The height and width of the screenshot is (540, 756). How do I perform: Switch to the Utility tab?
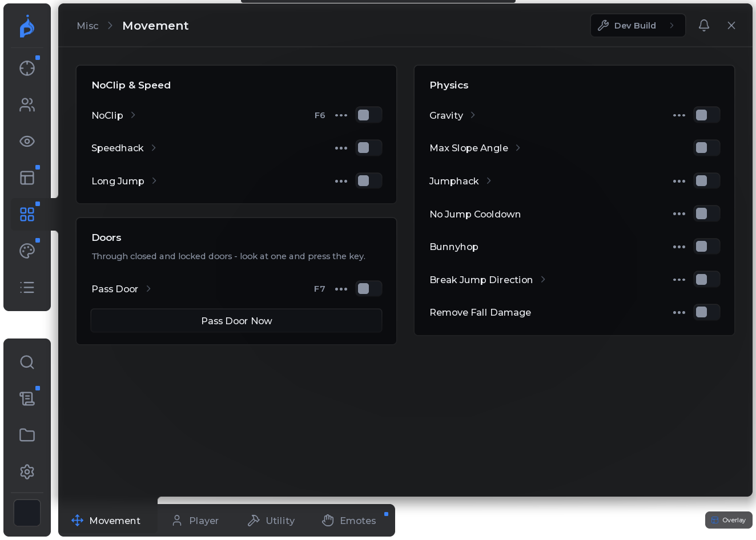click(271, 521)
